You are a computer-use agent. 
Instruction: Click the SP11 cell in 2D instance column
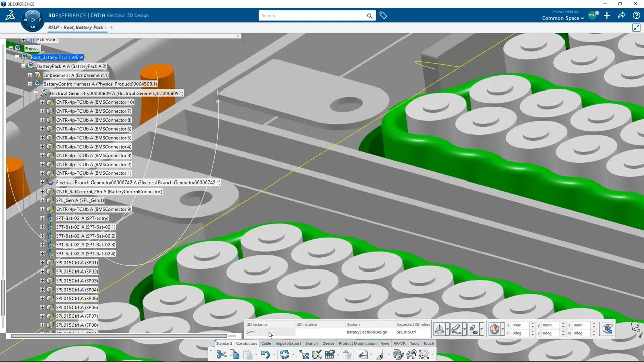click(x=269, y=332)
